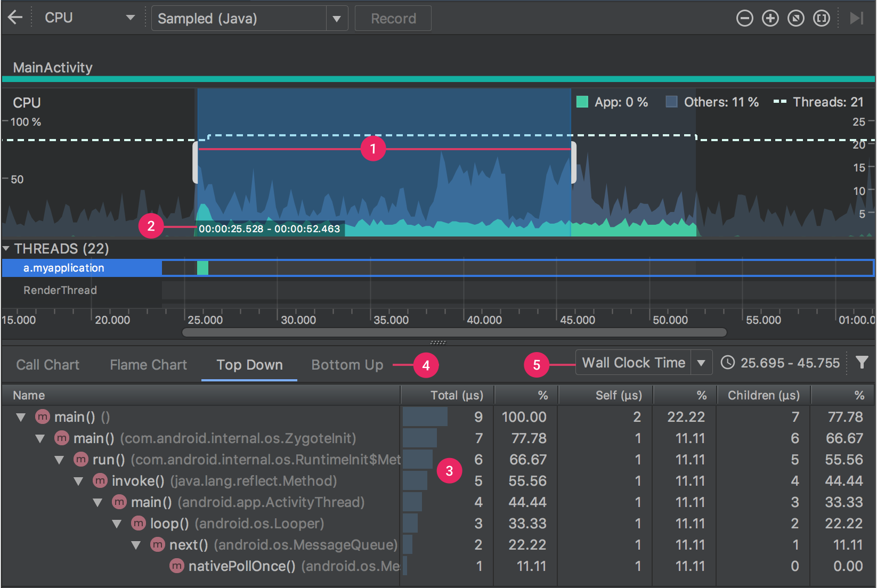Viewport: 877px width, 588px height.
Task: Toggle the Others legend swatch
Action: pos(672,102)
